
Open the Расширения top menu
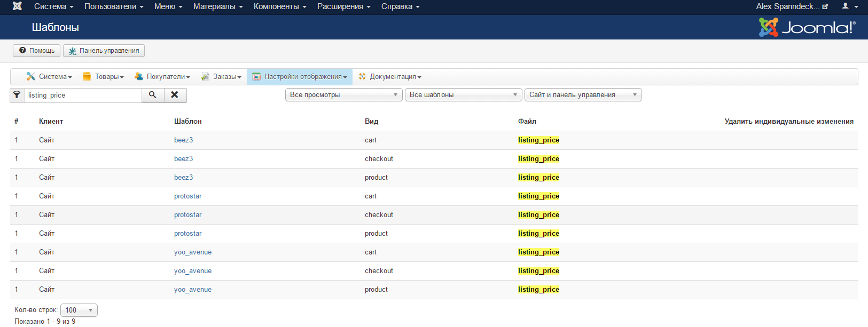tap(343, 6)
